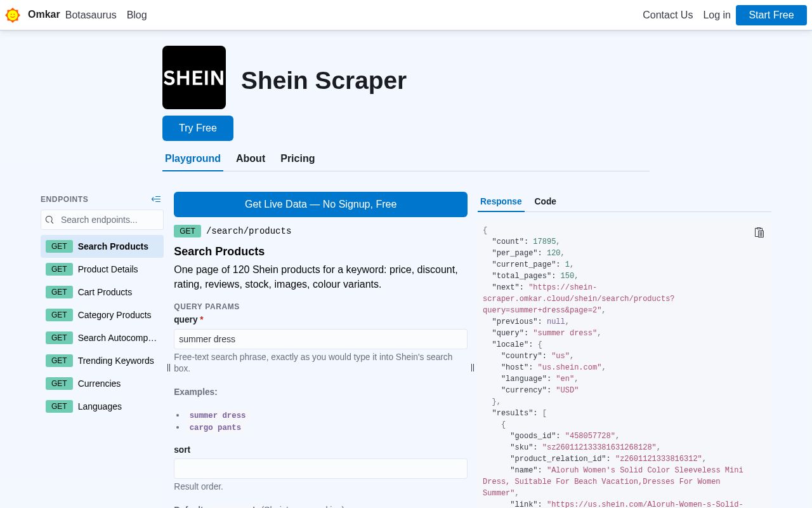Click the Shein Scraper heading
The height and width of the screenshot is (508, 812).
324,81
